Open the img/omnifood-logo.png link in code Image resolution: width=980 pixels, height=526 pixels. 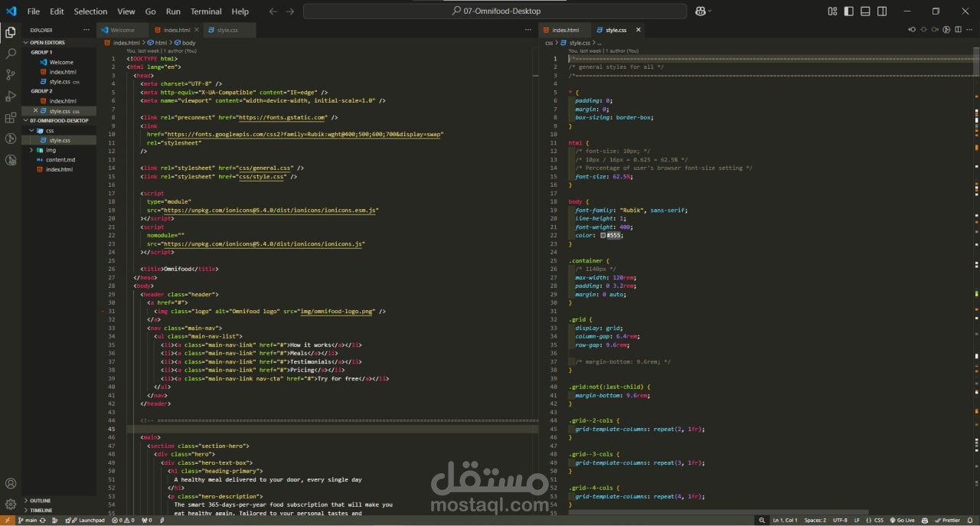pos(337,312)
